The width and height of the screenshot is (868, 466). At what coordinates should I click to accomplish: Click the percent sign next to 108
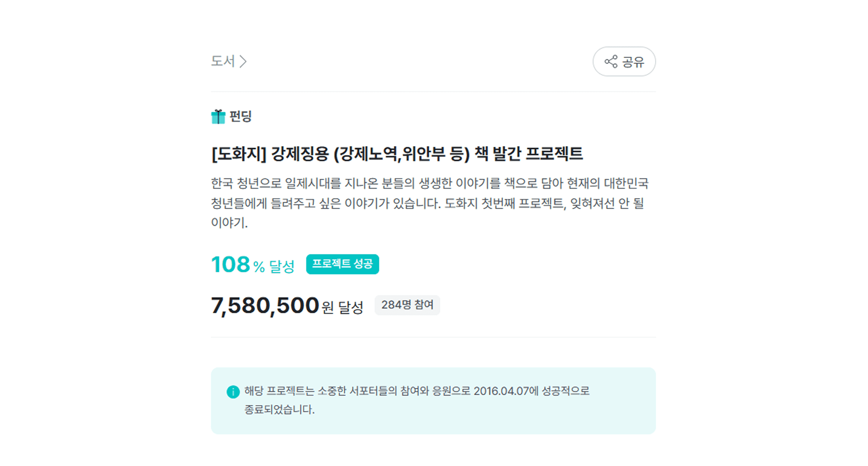coord(259,267)
